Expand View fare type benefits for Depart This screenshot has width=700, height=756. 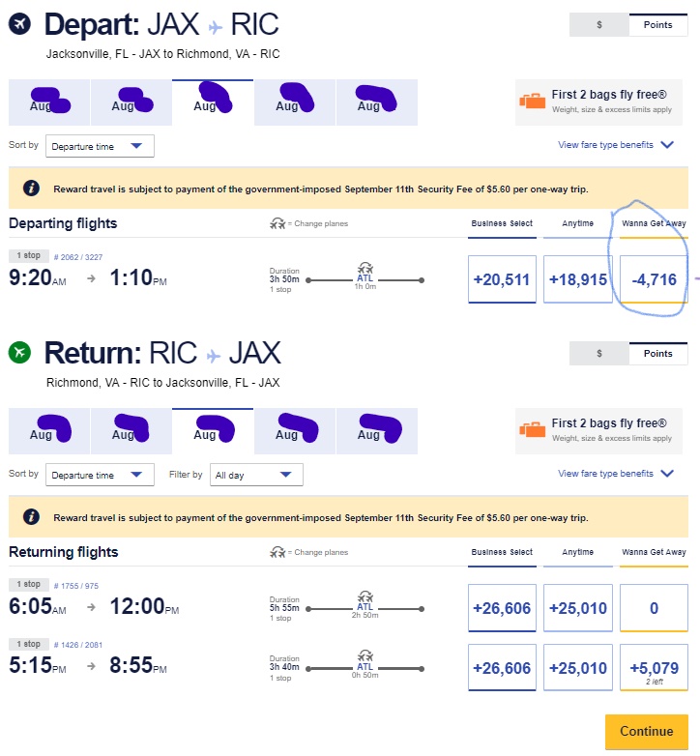[615, 145]
